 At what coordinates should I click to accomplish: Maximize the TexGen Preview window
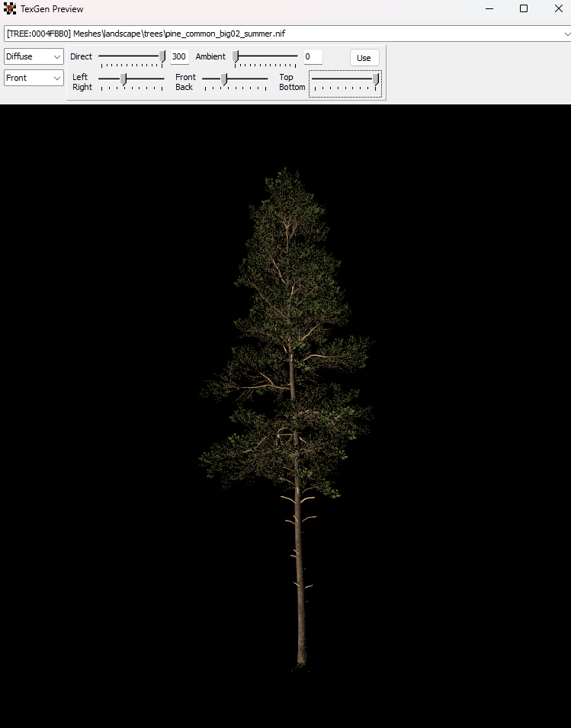click(x=524, y=9)
